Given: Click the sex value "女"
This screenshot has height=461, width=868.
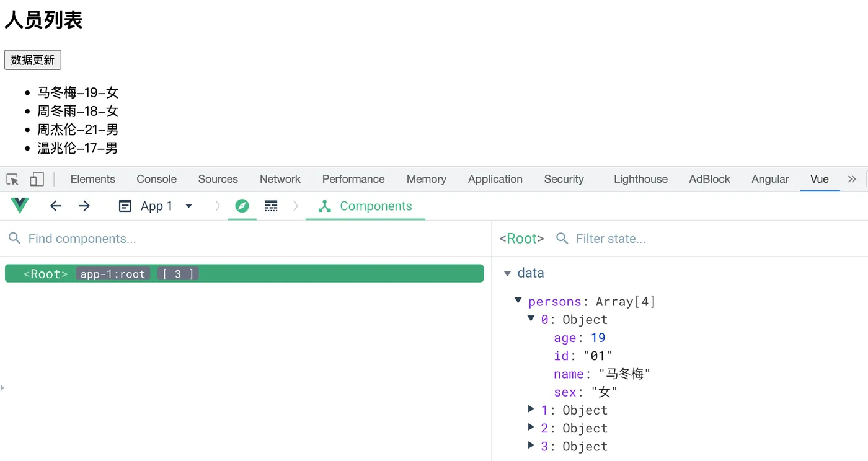Looking at the screenshot, I should [x=604, y=392].
